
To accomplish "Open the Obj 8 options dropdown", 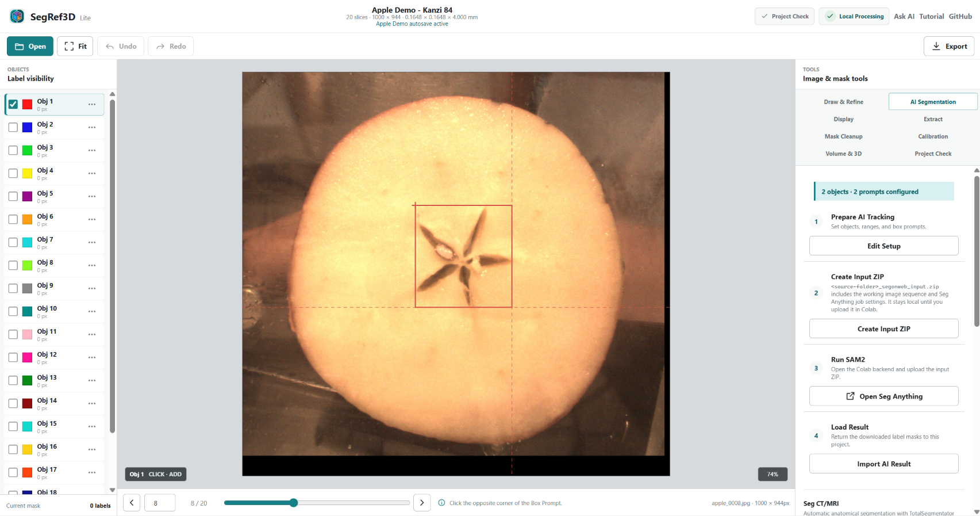I will tap(92, 265).
